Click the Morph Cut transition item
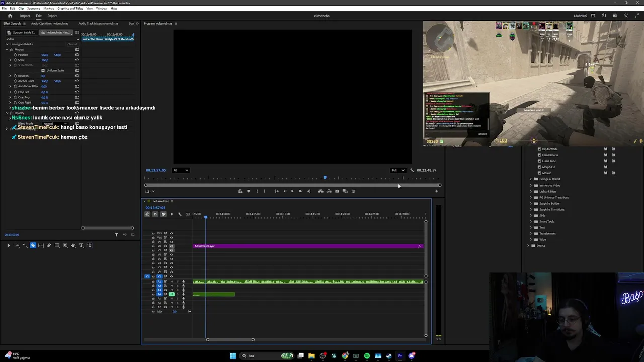 tap(548, 167)
